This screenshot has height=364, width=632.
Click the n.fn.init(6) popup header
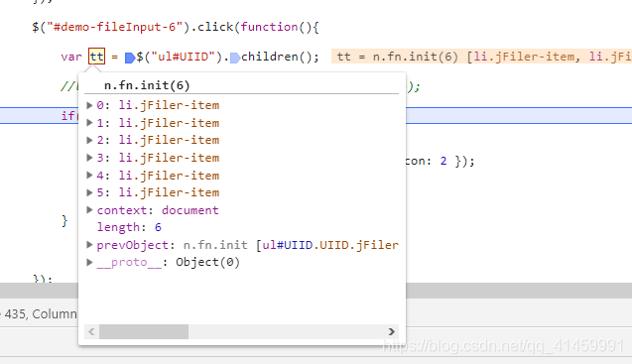click(147, 85)
